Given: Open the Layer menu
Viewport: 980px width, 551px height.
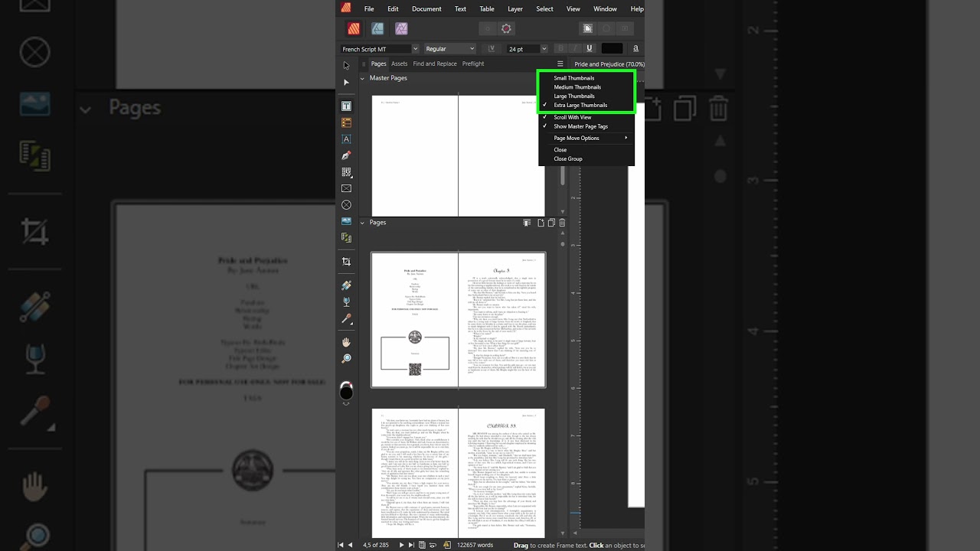Looking at the screenshot, I should coord(515,9).
